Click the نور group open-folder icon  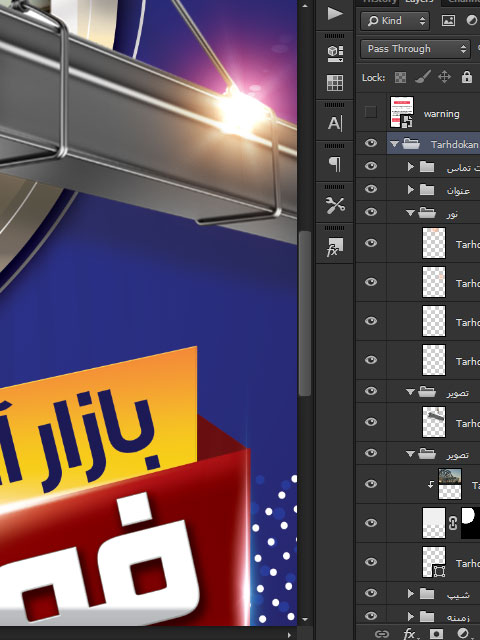tap(427, 213)
